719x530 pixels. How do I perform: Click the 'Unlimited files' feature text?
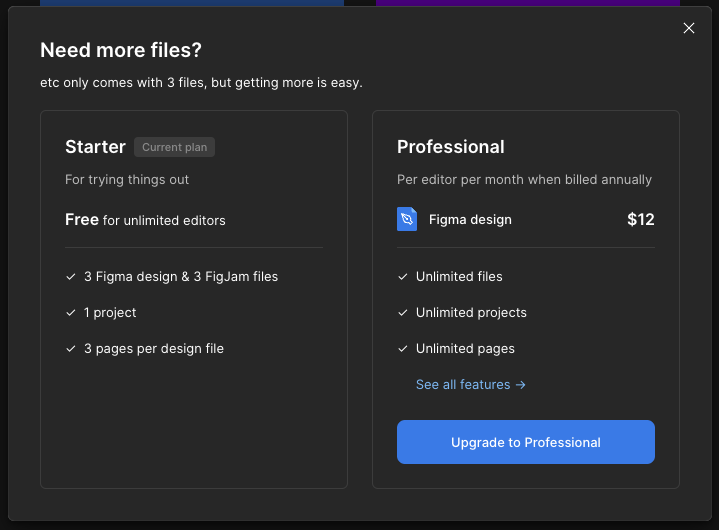tap(459, 276)
